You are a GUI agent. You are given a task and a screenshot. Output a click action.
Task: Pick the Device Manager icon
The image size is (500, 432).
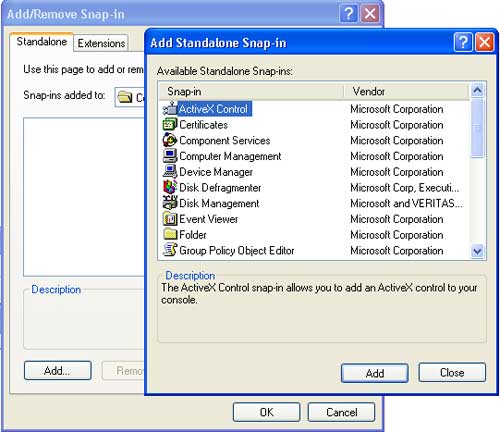(170, 172)
